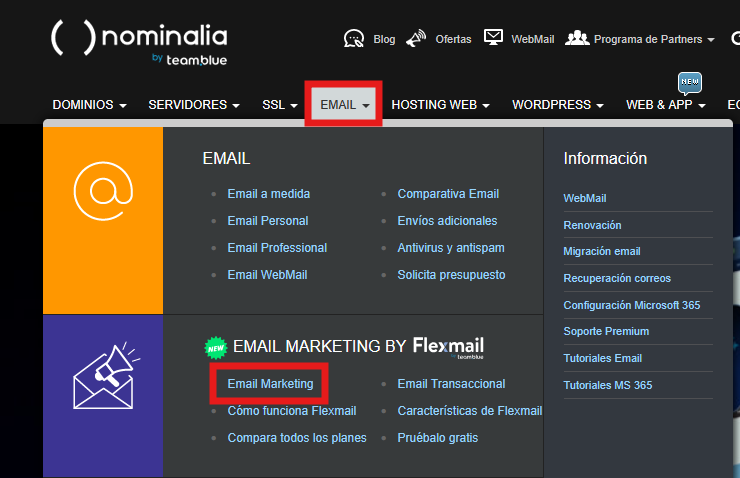Click Pruébalo gratis
The height and width of the screenshot is (478, 740).
coord(437,438)
